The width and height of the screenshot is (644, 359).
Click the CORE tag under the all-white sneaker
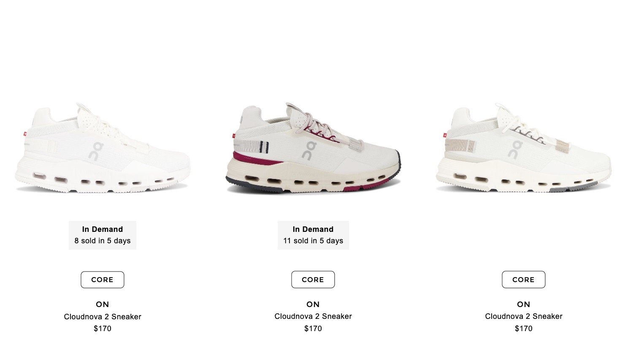103,280
